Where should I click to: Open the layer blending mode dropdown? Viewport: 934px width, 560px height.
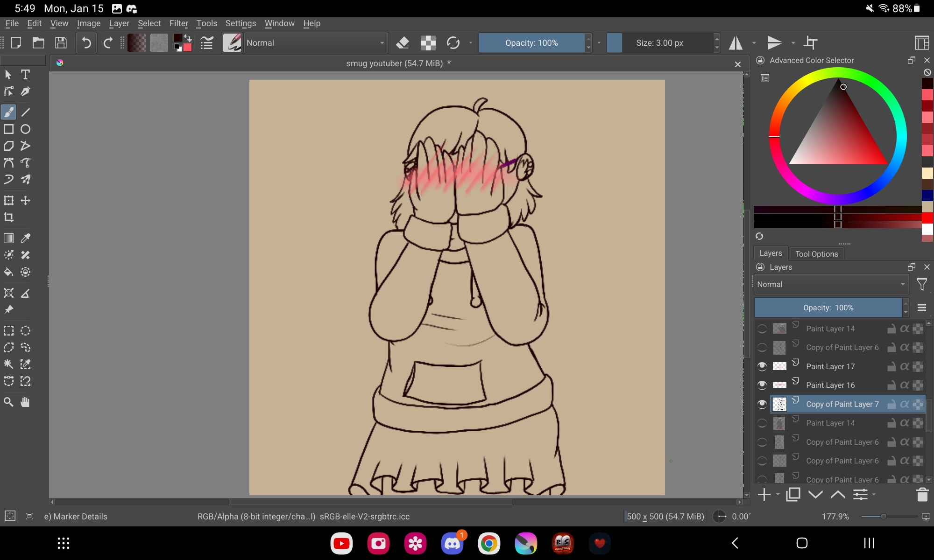[x=831, y=284]
